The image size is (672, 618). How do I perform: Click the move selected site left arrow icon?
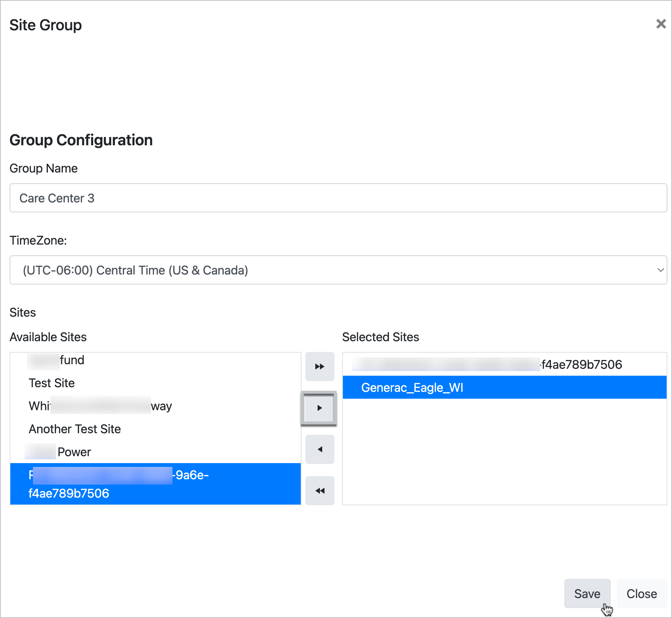coord(320,449)
